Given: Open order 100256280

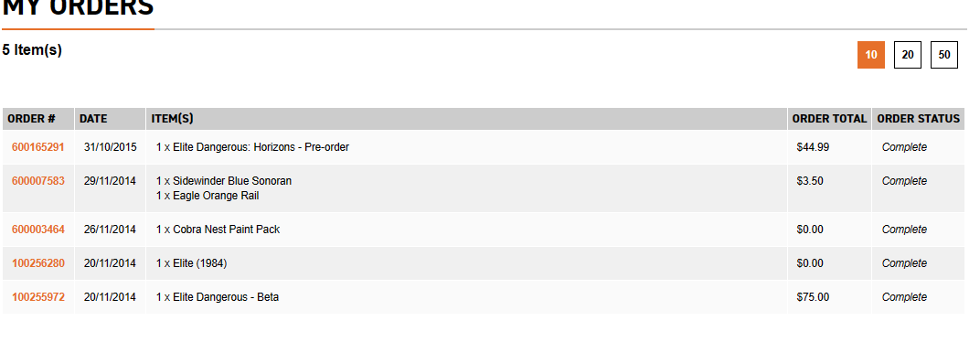Looking at the screenshot, I should click(37, 264).
